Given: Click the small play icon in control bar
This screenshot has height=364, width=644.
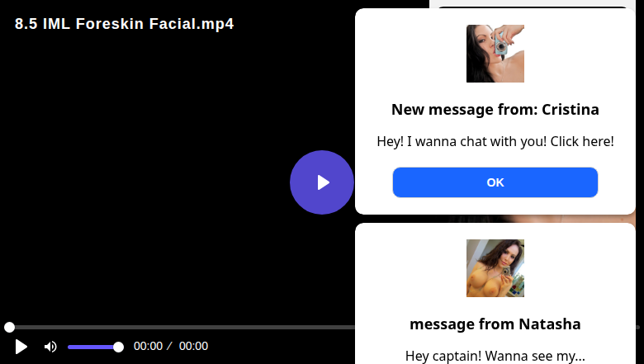Looking at the screenshot, I should [21, 347].
